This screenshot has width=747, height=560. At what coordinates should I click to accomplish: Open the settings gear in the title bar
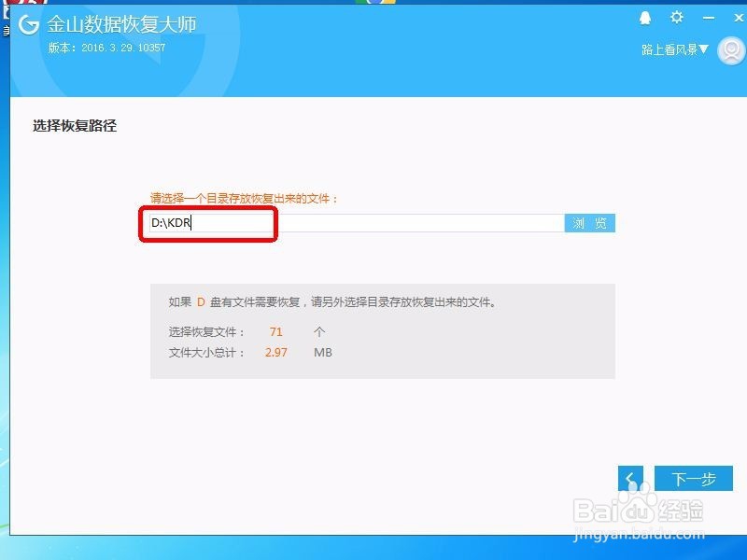676,17
